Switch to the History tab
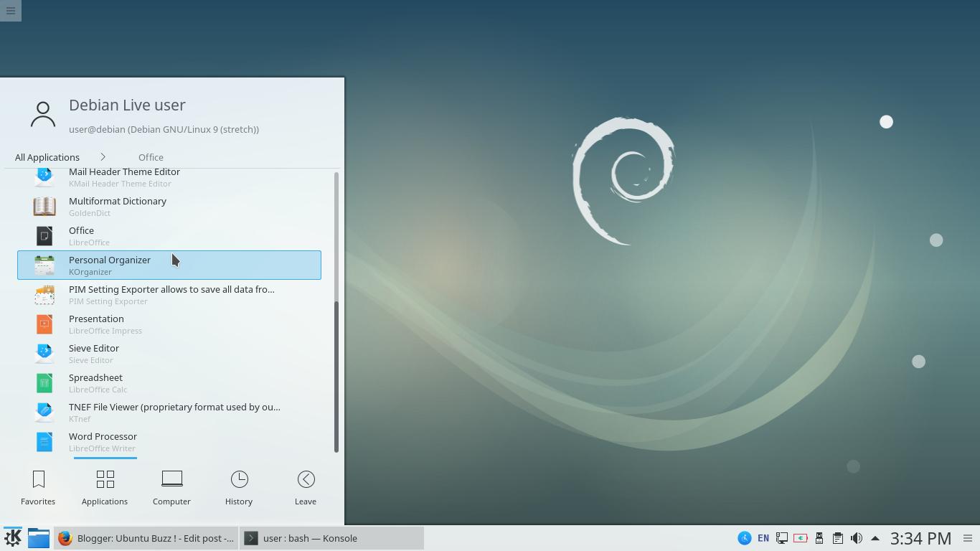Viewport: 980px width, 551px height. 239,488
